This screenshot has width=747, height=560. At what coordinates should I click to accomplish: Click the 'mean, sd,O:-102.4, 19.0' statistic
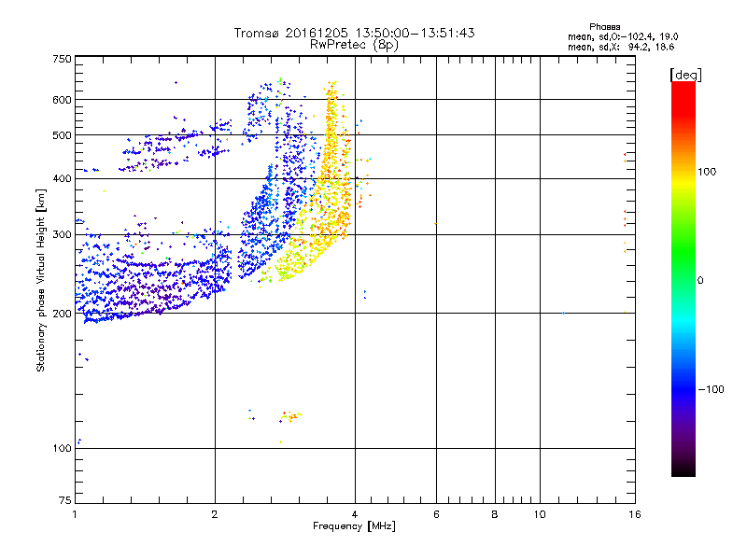[x=623, y=36]
